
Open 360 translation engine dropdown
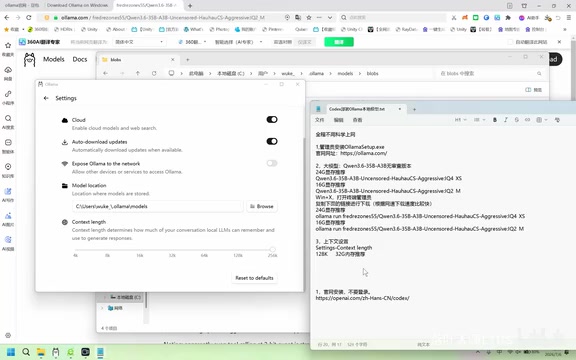tap(192, 42)
